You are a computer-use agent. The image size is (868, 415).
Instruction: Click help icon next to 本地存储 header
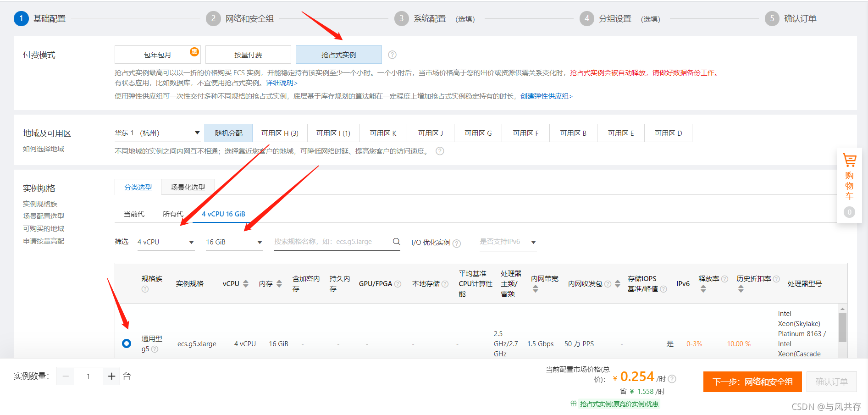point(445,284)
